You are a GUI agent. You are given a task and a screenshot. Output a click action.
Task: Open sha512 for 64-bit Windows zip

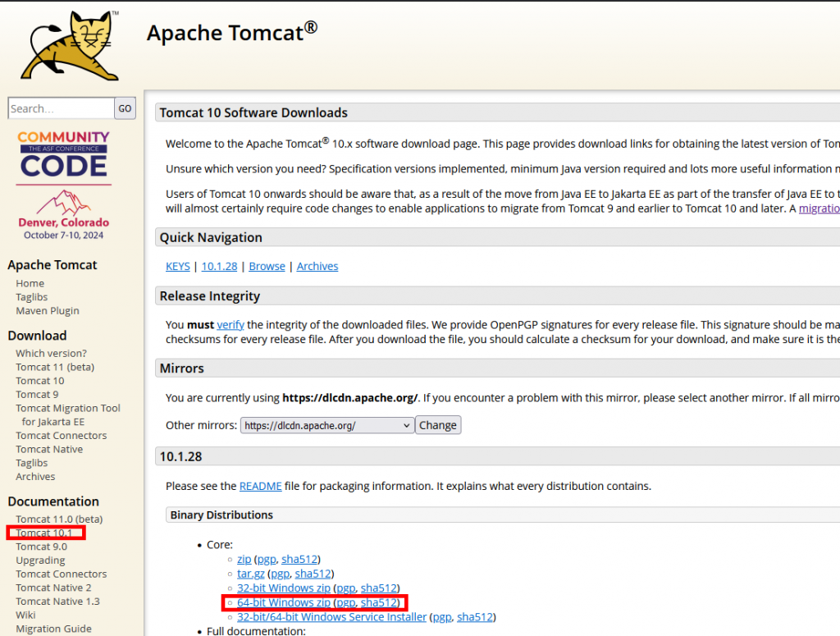pos(379,602)
